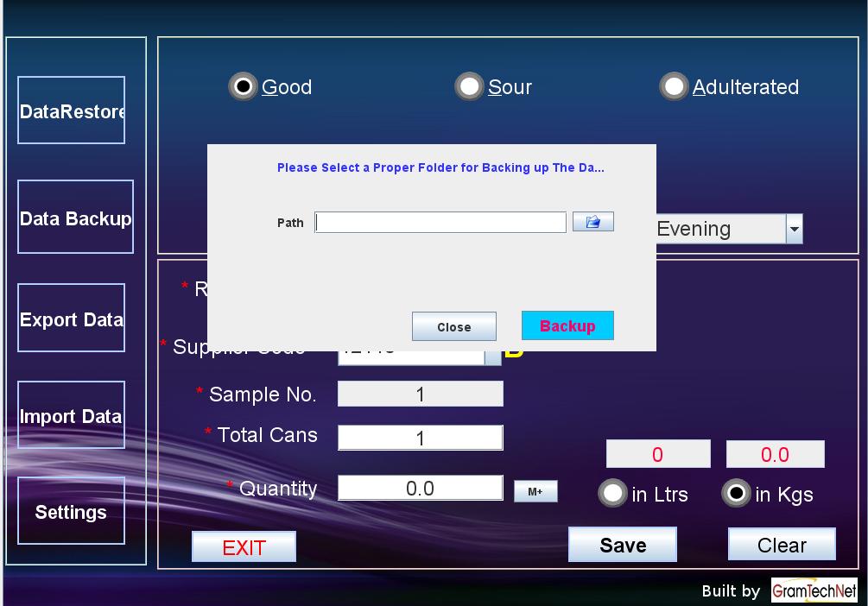Screen dimensions: 868x606
Task: Go to Export Data in sidebar
Action: click(72, 319)
